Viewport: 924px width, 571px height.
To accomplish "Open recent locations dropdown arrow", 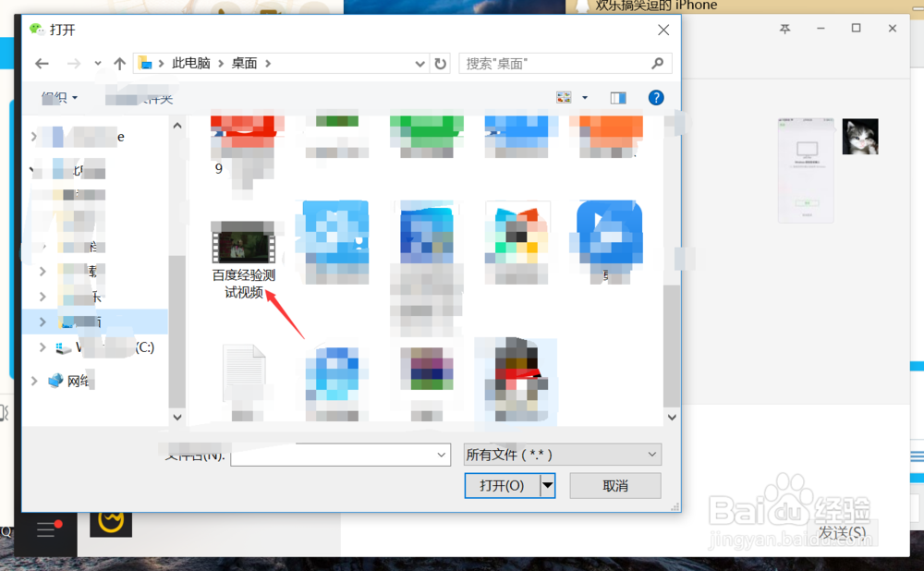I will 98,64.
